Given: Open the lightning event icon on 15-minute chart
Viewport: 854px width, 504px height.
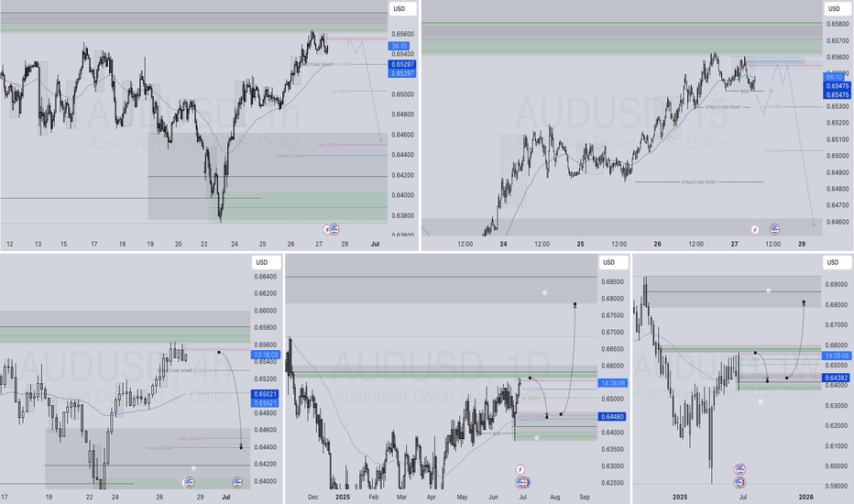Looking at the screenshot, I should 755,229.
